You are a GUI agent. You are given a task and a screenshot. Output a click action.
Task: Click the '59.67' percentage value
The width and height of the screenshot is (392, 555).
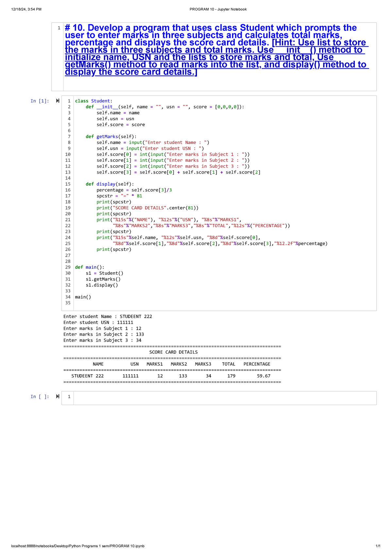(x=264, y=376)
